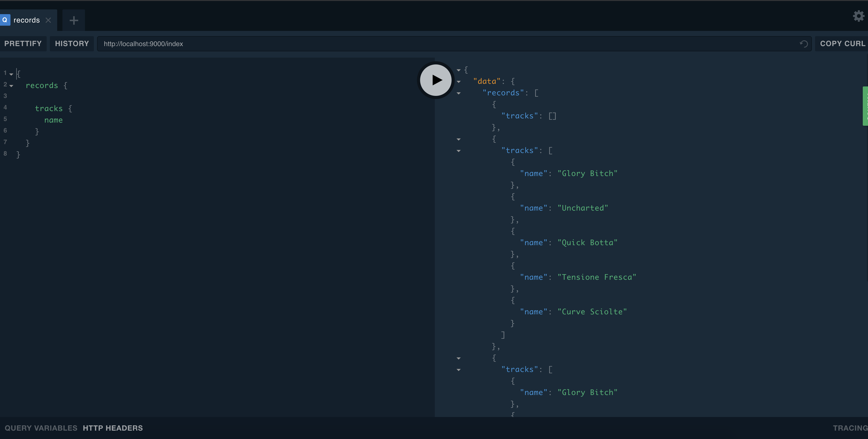Screen dimensions: 868x439
Task: Open the green side panel tab
Action: click(x=865, y=106)
